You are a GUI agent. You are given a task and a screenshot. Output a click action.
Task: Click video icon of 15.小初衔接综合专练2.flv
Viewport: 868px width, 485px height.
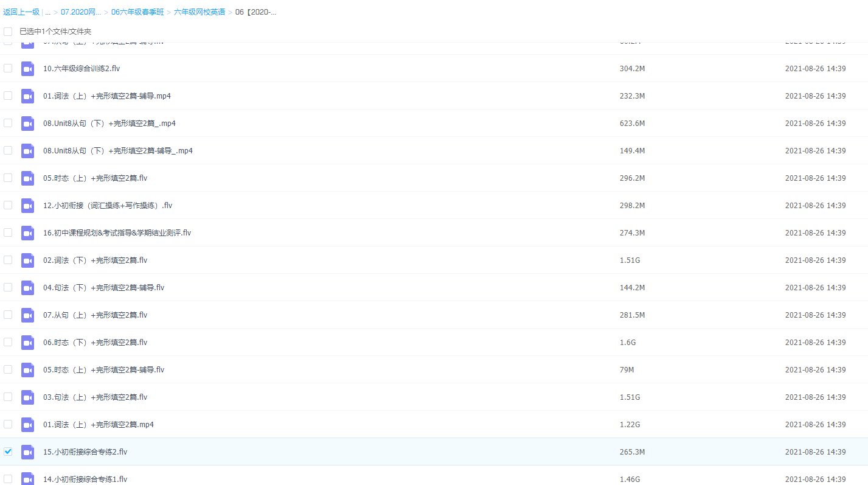pos(27,452)
